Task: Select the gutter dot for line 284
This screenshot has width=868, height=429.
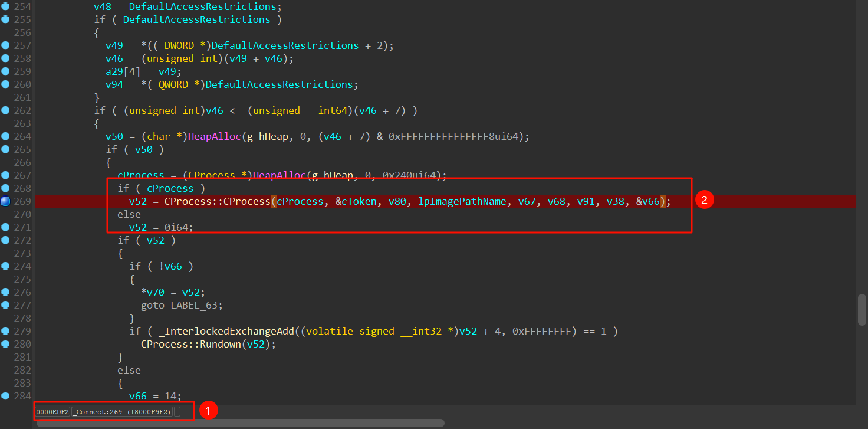Action: (x=5, y=396)
